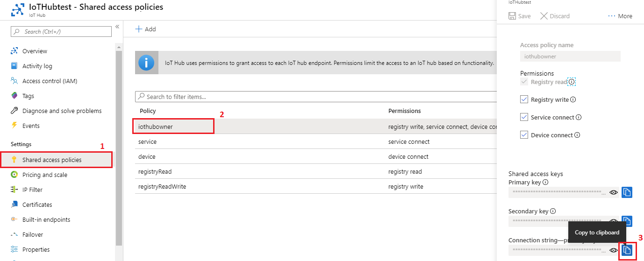Open Diagnose and solve problems

pos(62,111)
